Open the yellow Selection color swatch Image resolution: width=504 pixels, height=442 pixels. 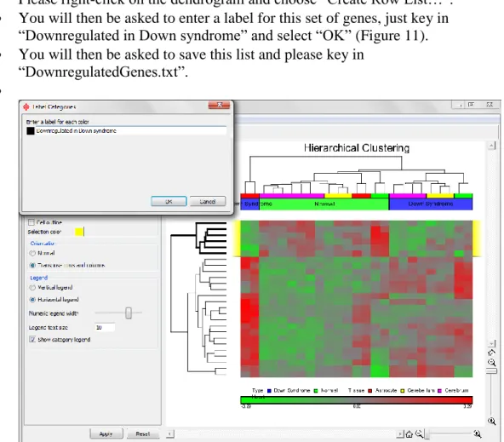pos(79,232)
